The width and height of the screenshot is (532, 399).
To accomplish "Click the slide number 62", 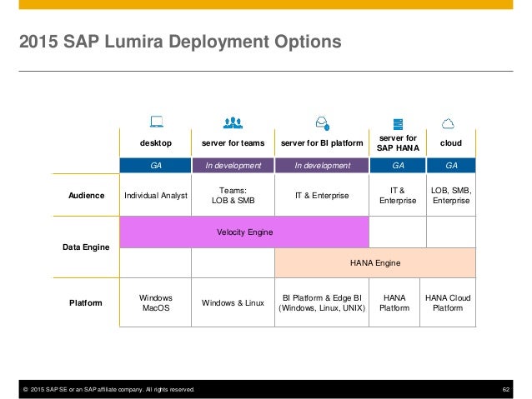I will coord(506,390).
